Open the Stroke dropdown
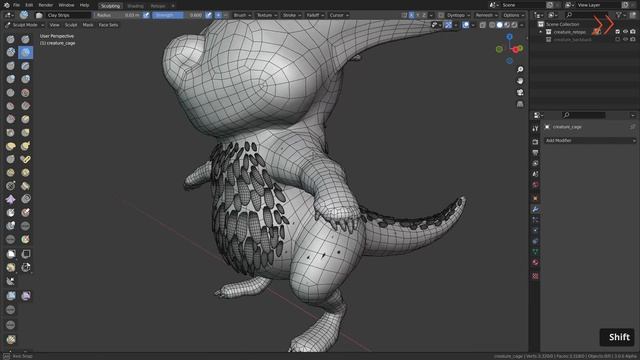The width and height of the screenshot is (640, 360). tap(292, 15)
